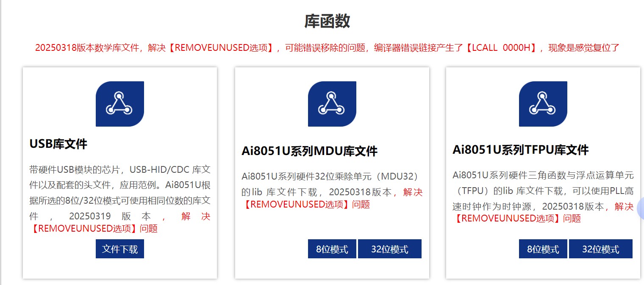Click the 库函数 section heading
The height and width of the screenshot is (285, 644).
click(x=327, y=21)
